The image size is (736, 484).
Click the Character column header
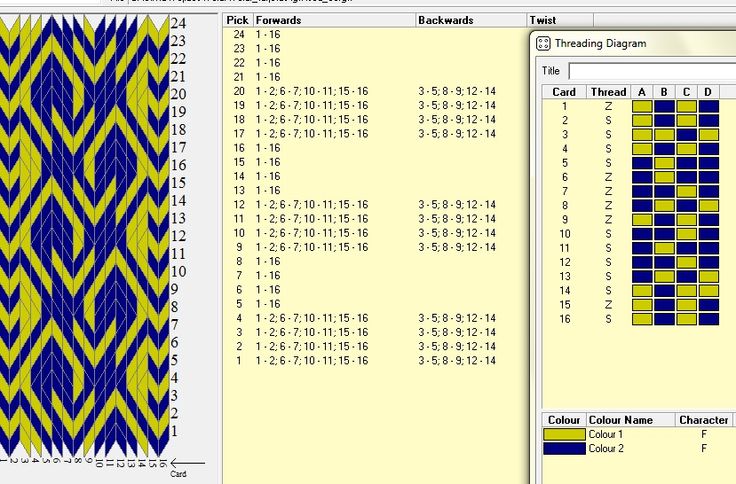703,420
